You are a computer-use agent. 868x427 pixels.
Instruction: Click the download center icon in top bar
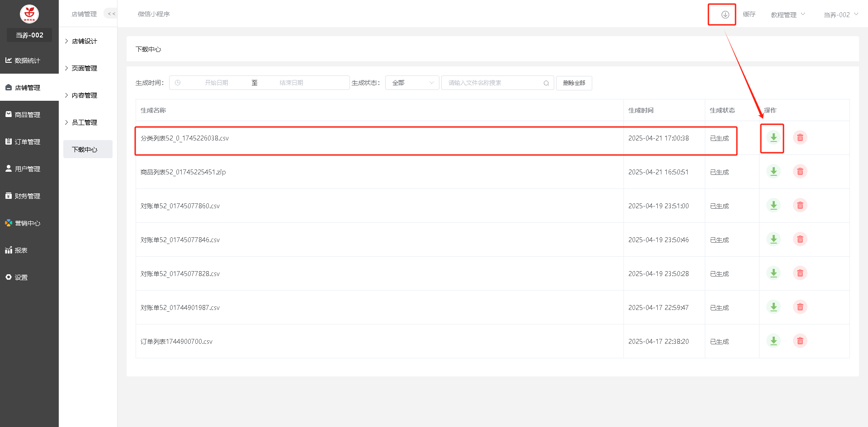pyautogui.click(x=725, y=14)
